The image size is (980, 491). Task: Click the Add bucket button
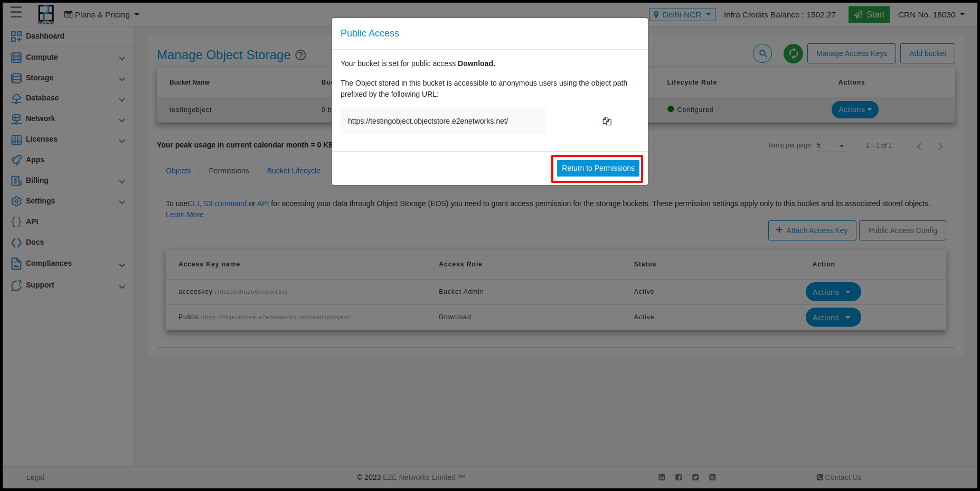tap(928, 53)
